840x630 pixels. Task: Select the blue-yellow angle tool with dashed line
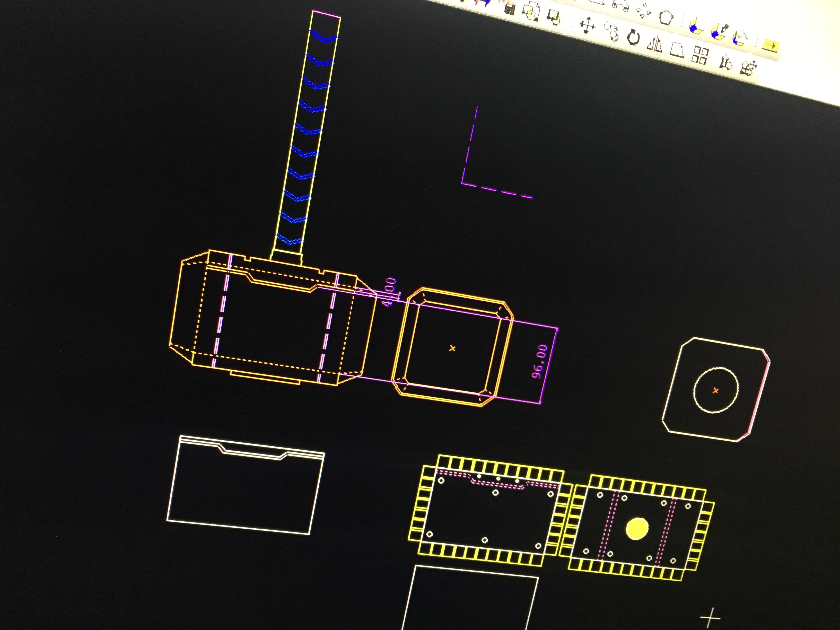click(740, 38)
